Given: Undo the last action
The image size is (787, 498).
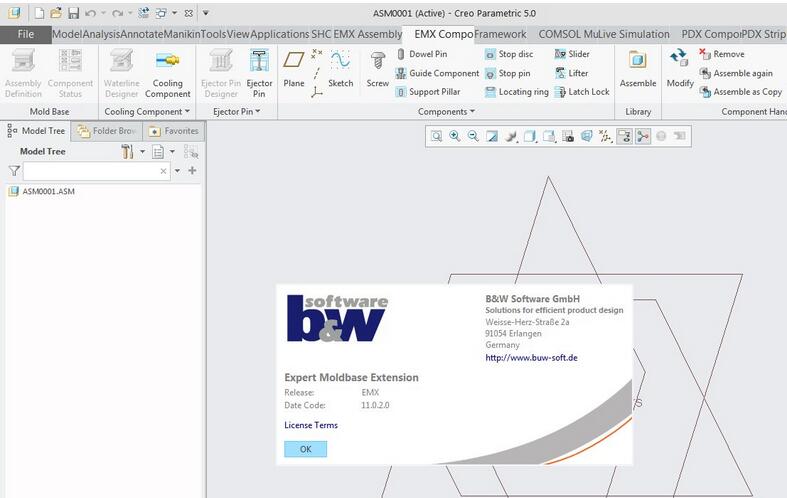Looking at the screenshot, I should point(90,14).
